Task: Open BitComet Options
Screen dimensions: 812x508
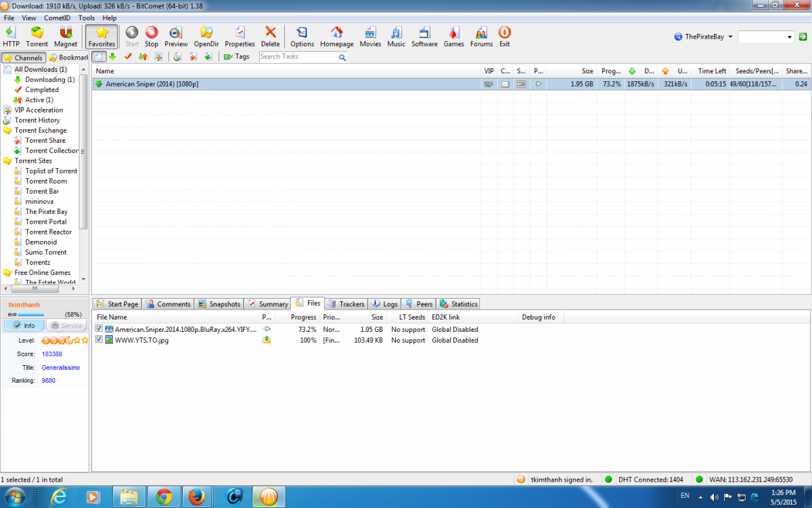Action: coord(302,37)
